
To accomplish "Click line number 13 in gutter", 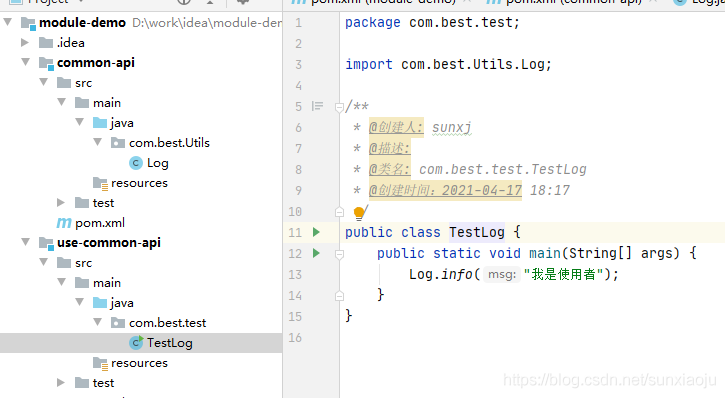I will 295,275.
